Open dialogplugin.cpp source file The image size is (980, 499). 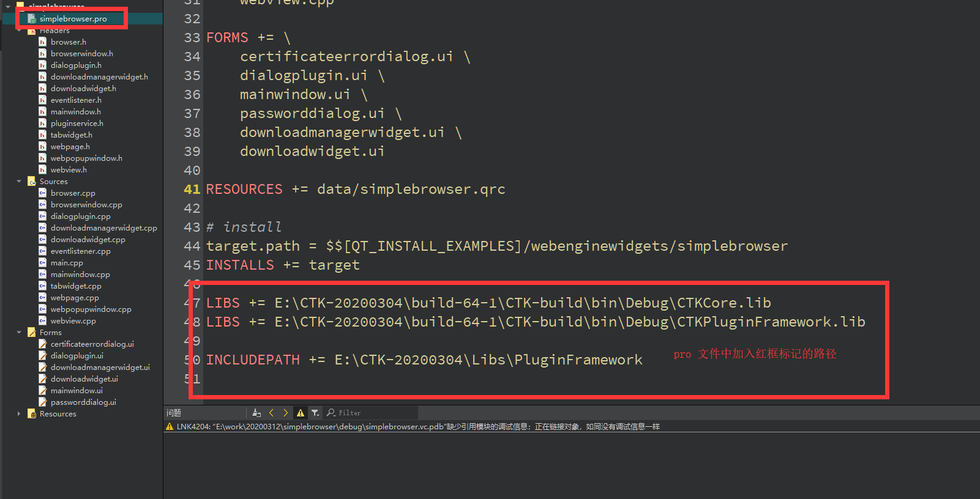pos(80,216)
